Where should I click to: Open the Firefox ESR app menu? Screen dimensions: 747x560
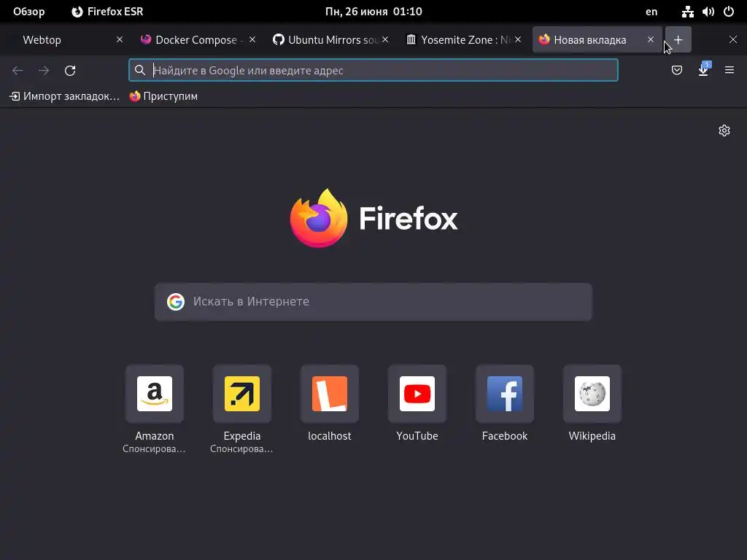pyautogui.click(x=107, y=12)
